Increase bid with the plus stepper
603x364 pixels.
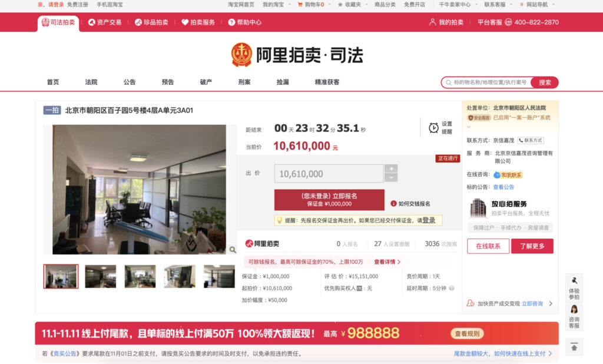[391, 168]
